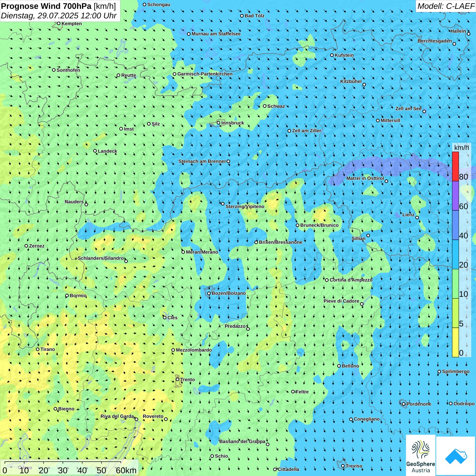Click the 'Predazzo' label

coord(235,326)
